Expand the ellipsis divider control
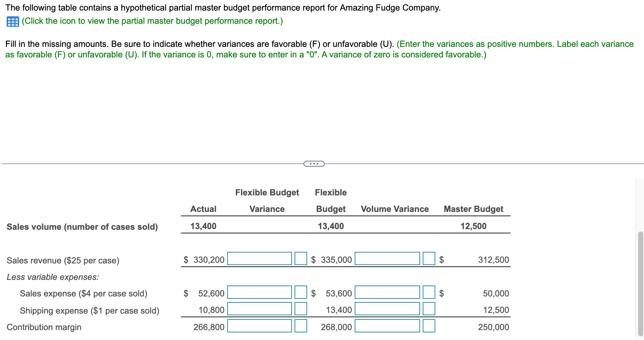Viewport: 644px width, 340px height. coord(313,163)
